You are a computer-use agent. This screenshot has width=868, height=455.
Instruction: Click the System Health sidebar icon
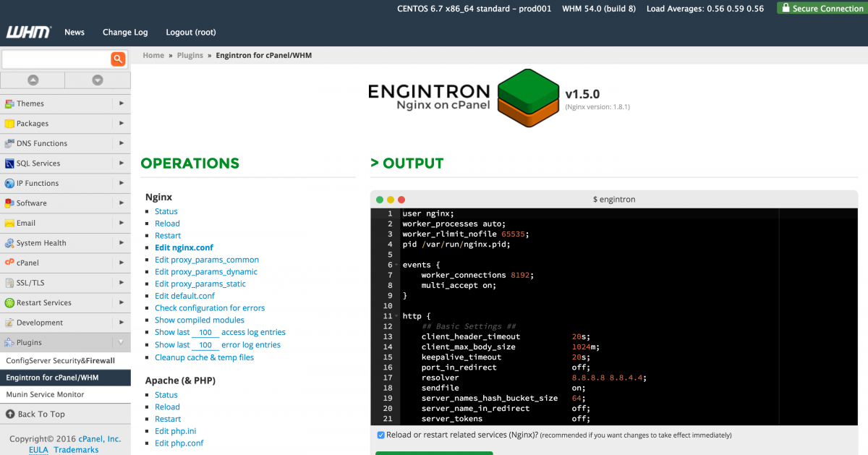click(9, 243)
